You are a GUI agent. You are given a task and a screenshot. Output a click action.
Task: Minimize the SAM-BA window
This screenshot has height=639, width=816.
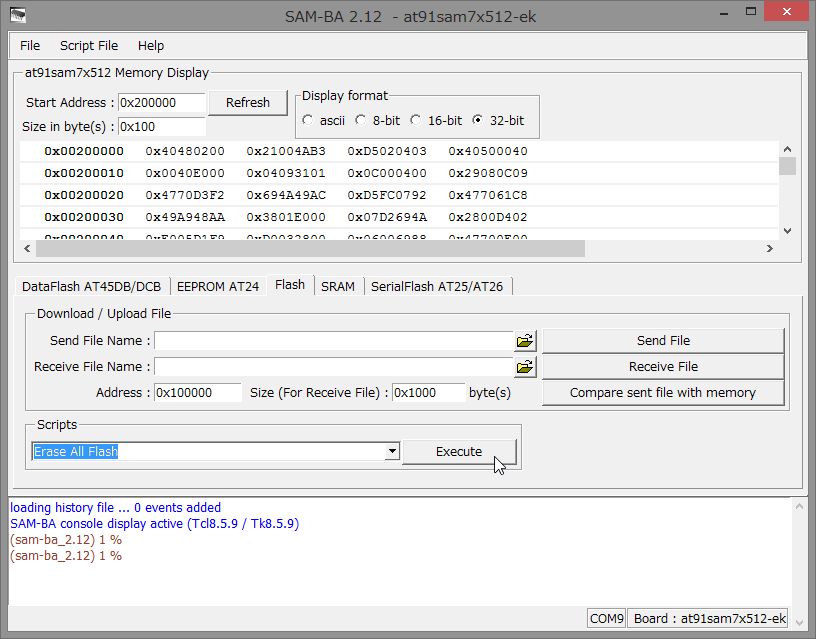tap(724, 12)
